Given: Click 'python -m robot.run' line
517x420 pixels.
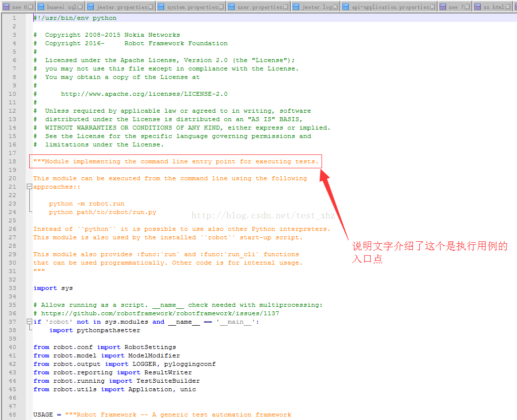Looking at the screenshot, I should pyautogui.click(x=87, y=204).
